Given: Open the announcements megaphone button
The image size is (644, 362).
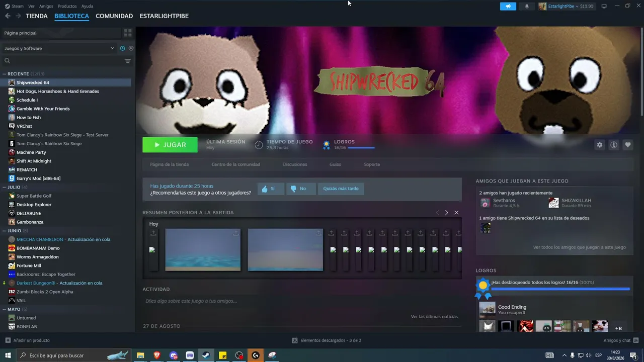Looking at the screenshot, I should point(508,6).
